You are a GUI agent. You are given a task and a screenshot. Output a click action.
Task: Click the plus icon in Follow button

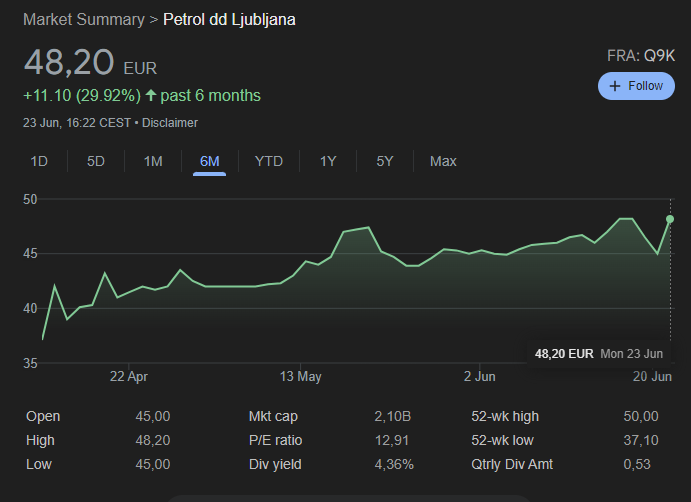point(615,86)
